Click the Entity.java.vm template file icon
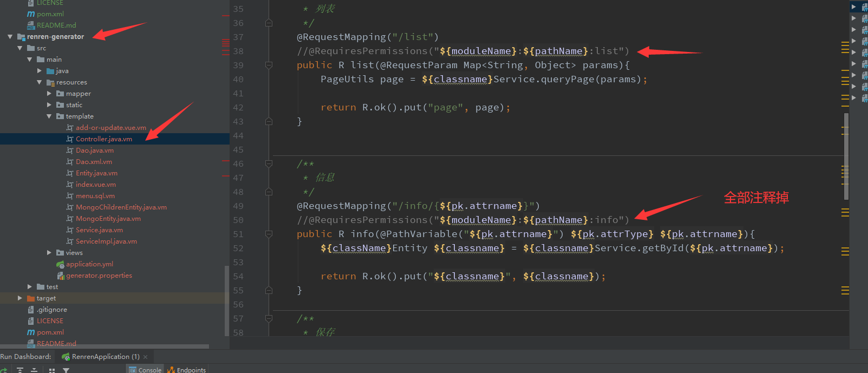This screenshot has width=868, height=373. click(70, 173)
